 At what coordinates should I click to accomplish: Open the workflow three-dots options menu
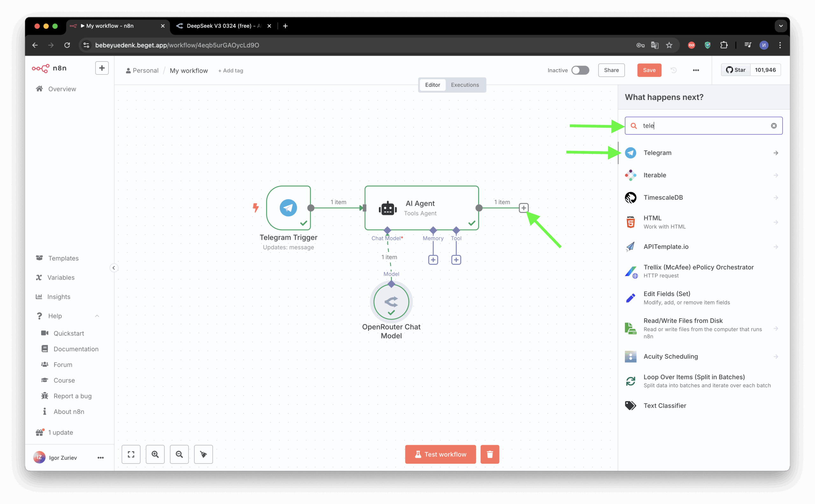696,70
